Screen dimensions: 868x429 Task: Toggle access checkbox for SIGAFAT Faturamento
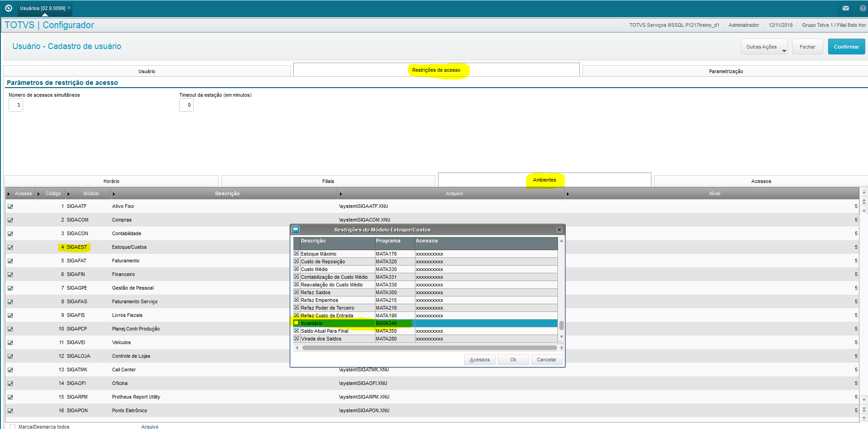(10, 261)
